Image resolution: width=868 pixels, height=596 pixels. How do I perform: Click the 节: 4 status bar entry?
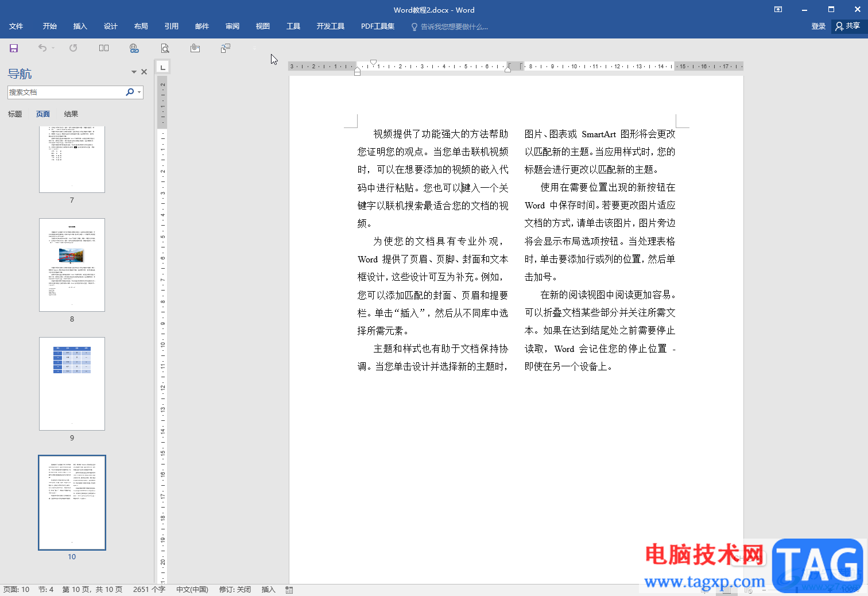46,590
